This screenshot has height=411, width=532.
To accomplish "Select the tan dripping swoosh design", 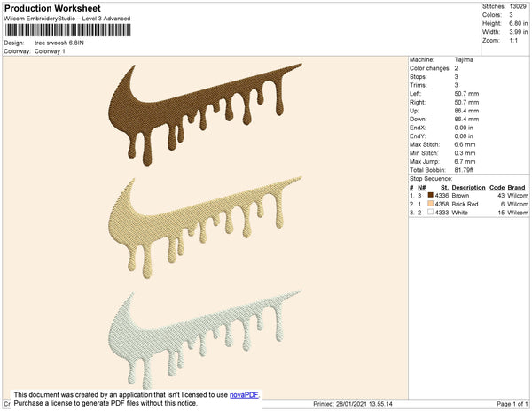I will pyautogui.click(x=204, y=227).
